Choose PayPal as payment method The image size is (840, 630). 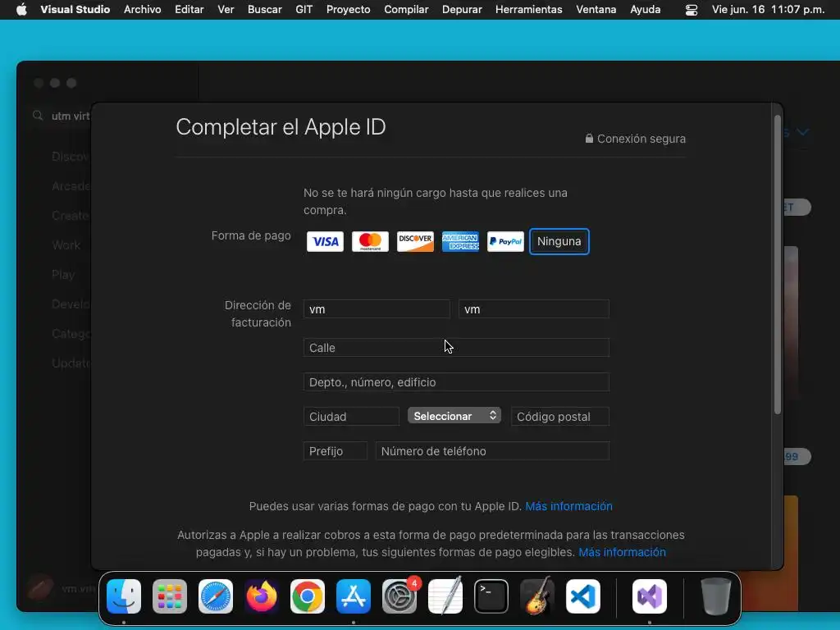pyautogui.click(x=505, y=242)
